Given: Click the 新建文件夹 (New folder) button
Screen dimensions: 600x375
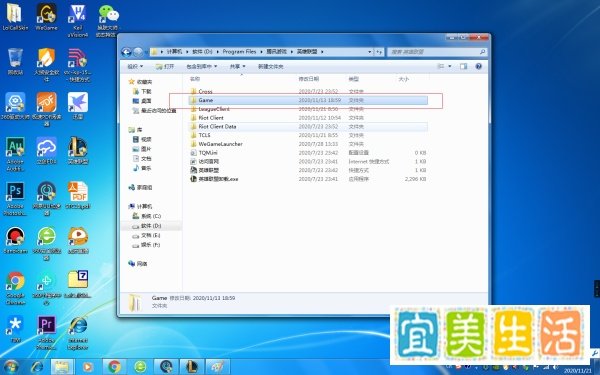Looking at the screenshot, I should (x=271, y=66).
